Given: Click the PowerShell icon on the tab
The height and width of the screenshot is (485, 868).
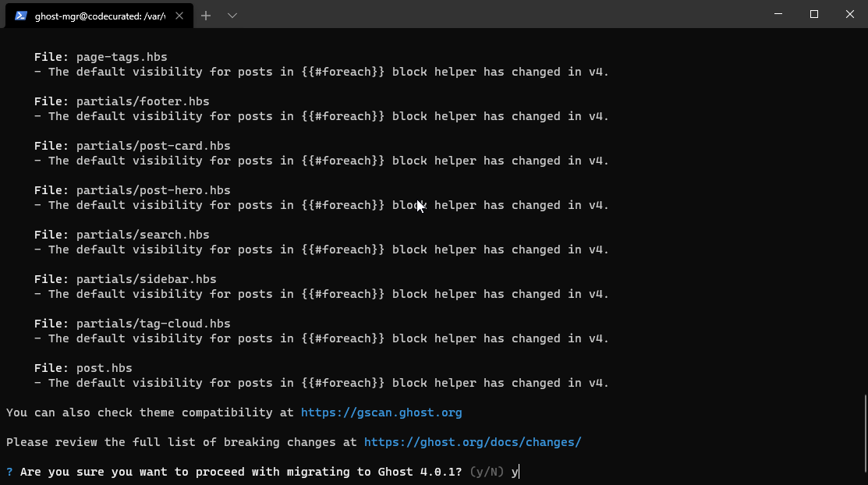Looking at the screenshot, I should point(21,16).
